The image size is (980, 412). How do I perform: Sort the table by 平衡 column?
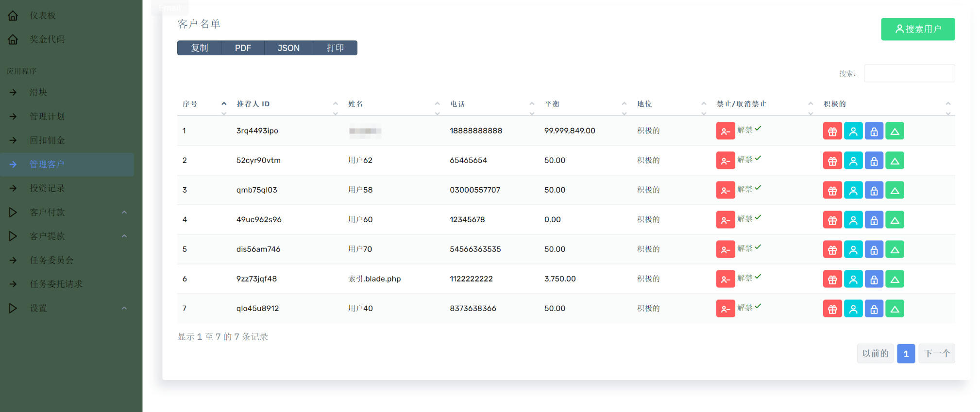(x=552, y=104)
